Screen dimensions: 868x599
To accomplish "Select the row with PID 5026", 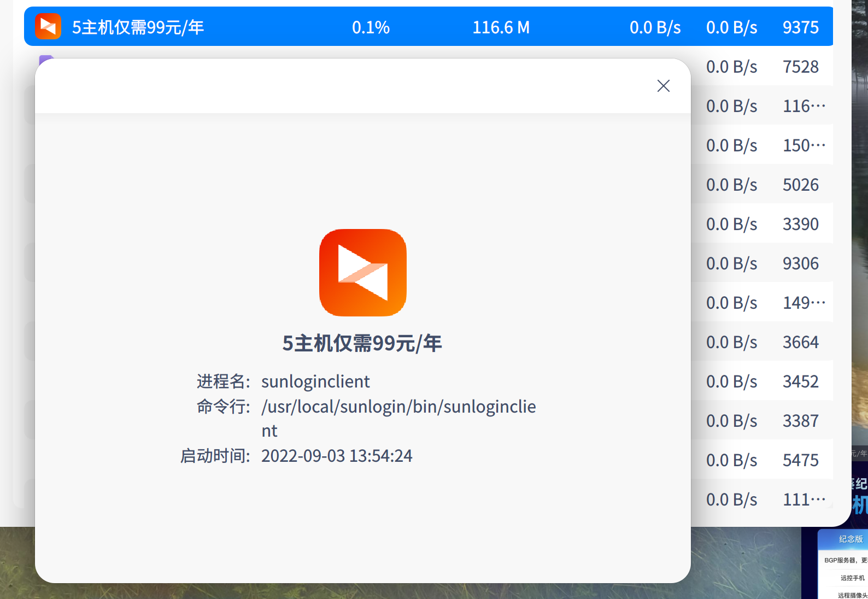I will pos(762,184).
